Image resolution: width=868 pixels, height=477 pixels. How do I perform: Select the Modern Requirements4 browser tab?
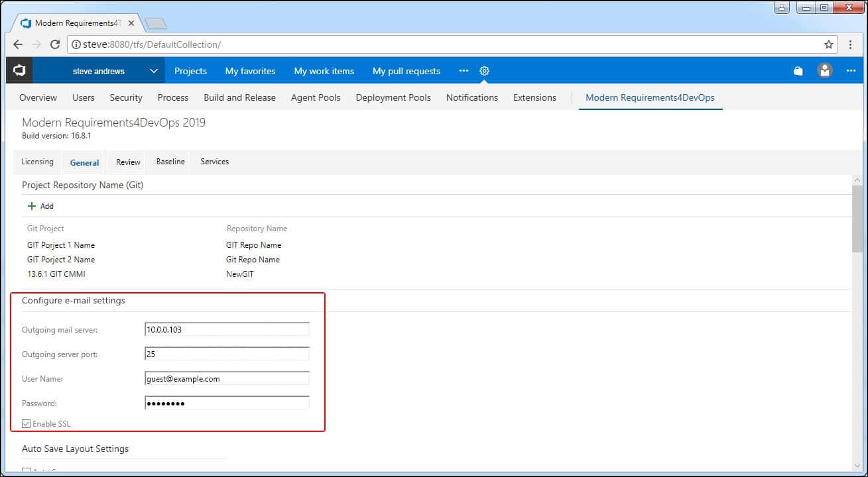click(x=77, y=23)
